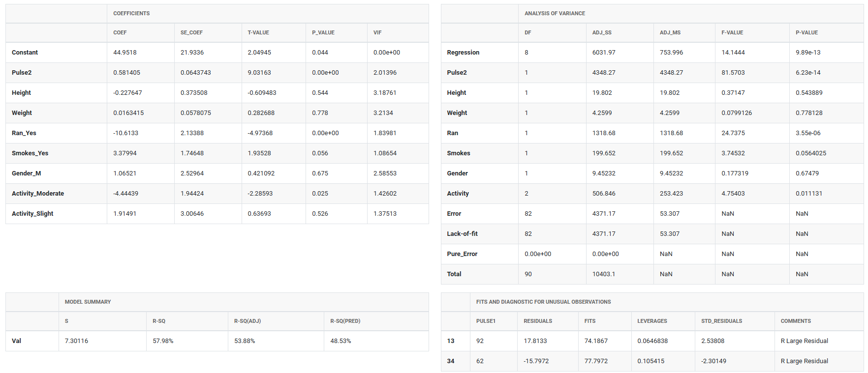
Task: Click the R-SQ(PRED) value 48.53%
Action: (341, 341)
